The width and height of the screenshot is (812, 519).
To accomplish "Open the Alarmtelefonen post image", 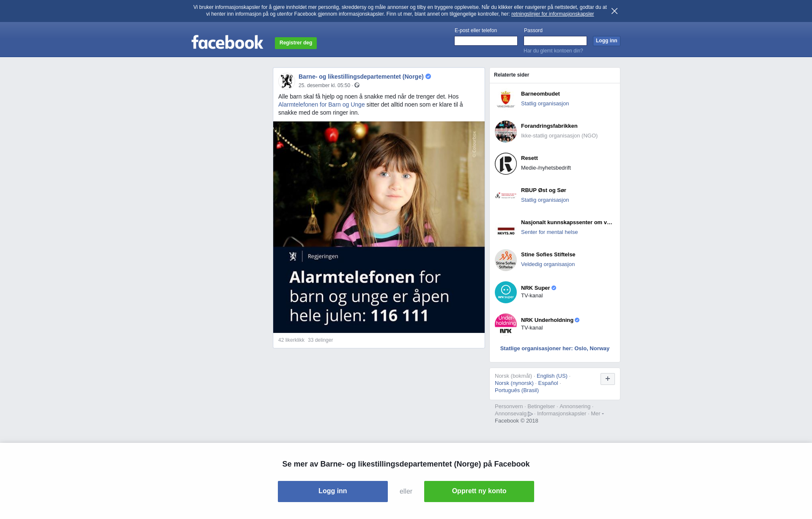I will [x=379, y=227].
